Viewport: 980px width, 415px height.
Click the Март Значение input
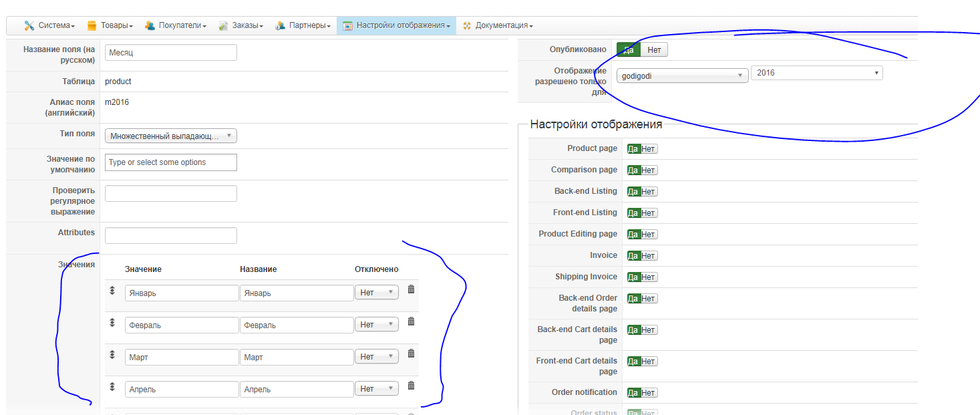point(182,358)
